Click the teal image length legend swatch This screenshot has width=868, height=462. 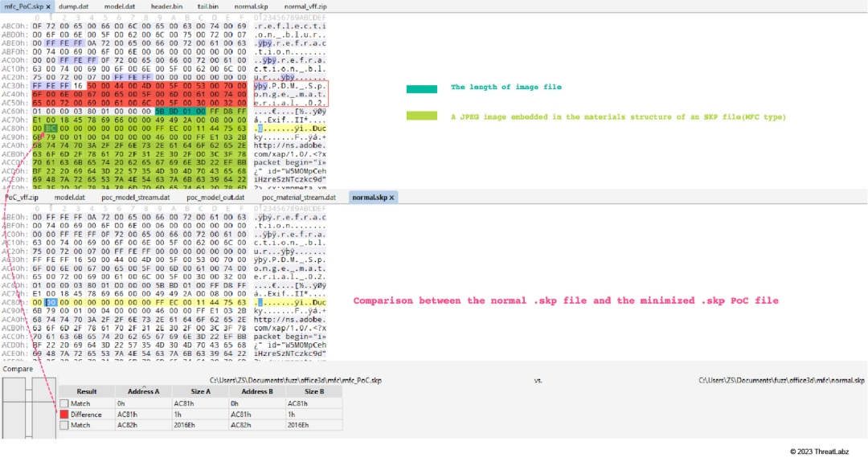pos(421,88)
